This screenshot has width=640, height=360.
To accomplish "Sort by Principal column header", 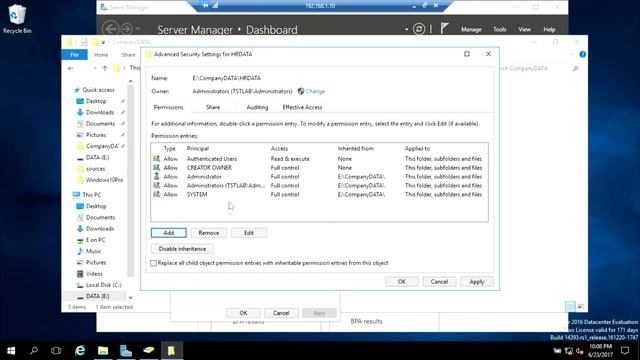I will (198, 149).
